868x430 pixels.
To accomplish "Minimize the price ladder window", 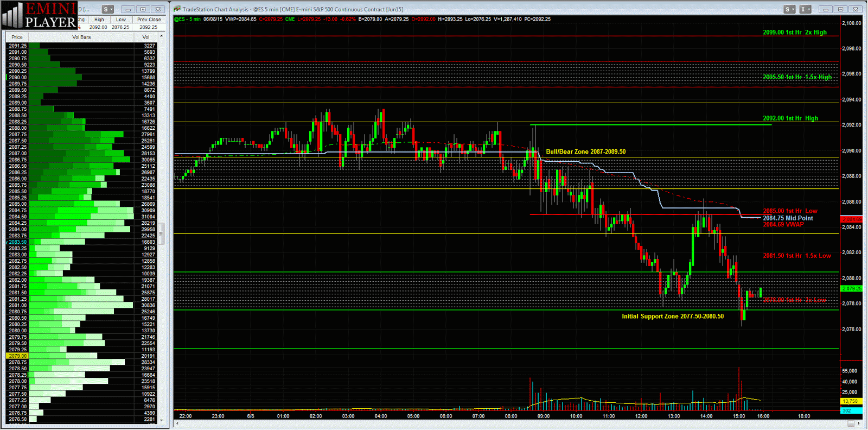I will (x=128, y=9).
